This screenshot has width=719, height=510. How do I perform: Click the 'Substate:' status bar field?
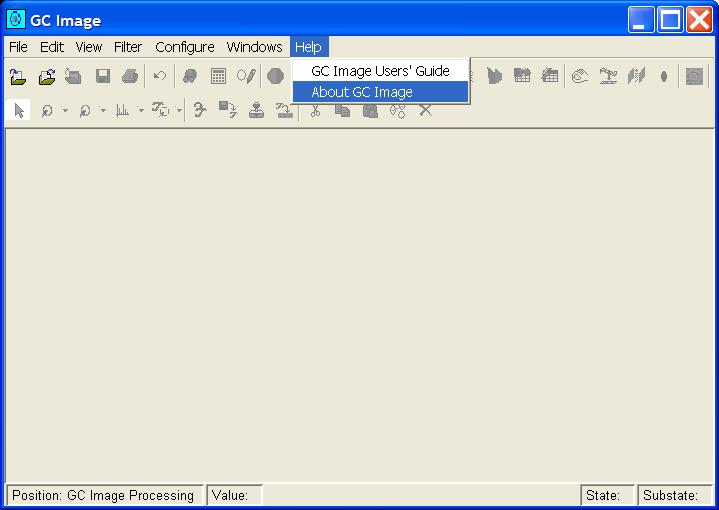[x=675, y=495]
